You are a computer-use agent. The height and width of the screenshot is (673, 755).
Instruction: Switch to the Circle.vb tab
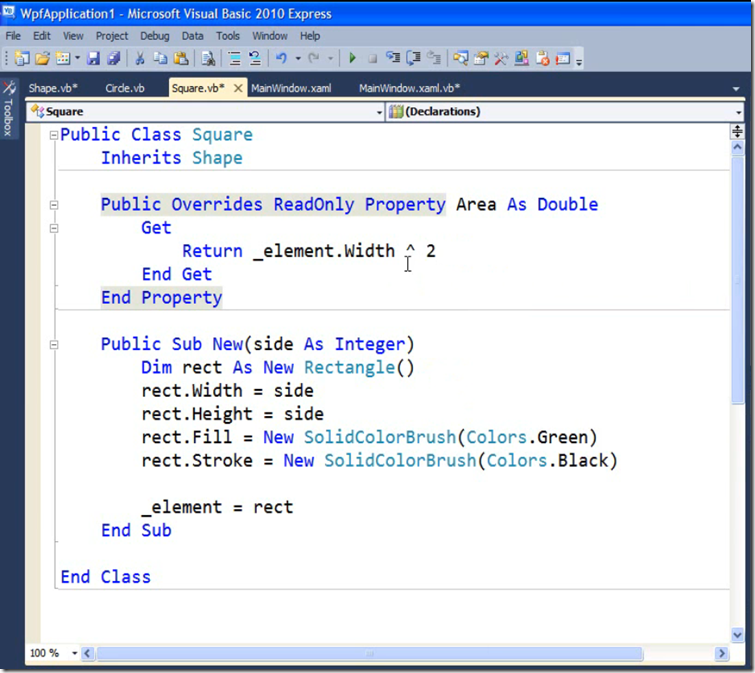click(125, 88)
